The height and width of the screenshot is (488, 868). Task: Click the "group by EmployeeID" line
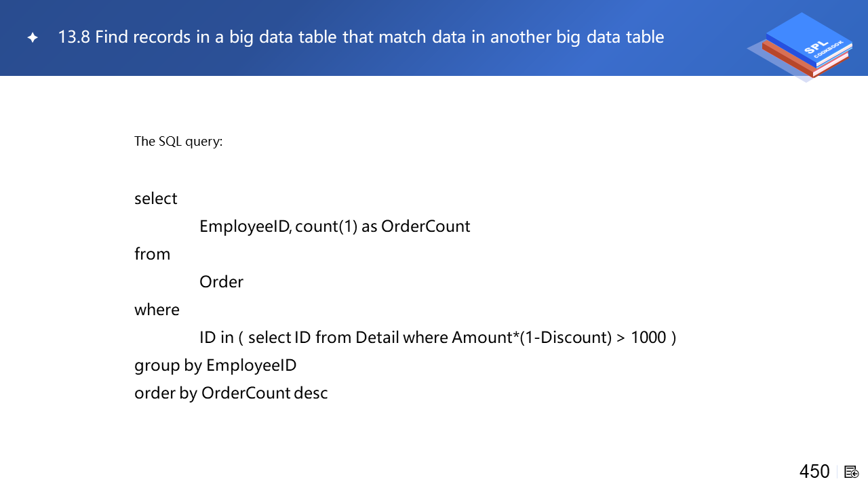[x=216, y=365]
